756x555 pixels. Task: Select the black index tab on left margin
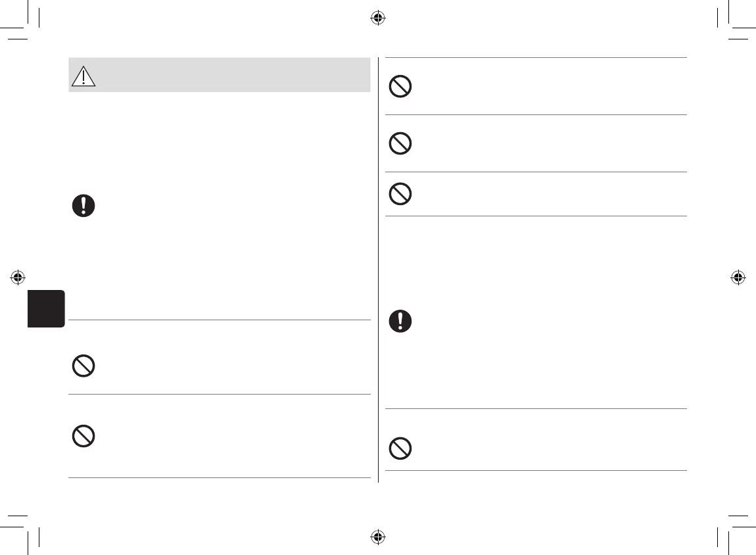pyautogui.click(x=47, y=308)
